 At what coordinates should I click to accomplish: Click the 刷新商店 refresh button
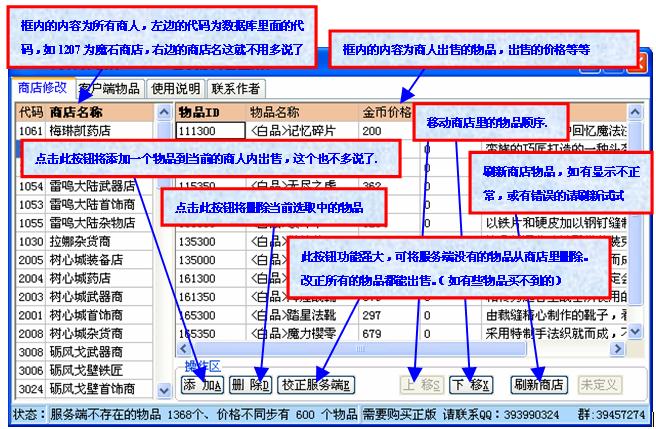538,383
